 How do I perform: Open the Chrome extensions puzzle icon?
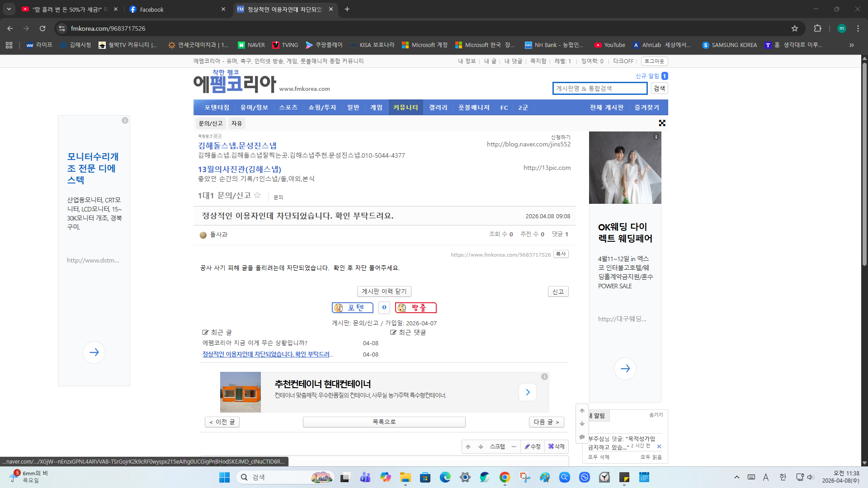817,28
